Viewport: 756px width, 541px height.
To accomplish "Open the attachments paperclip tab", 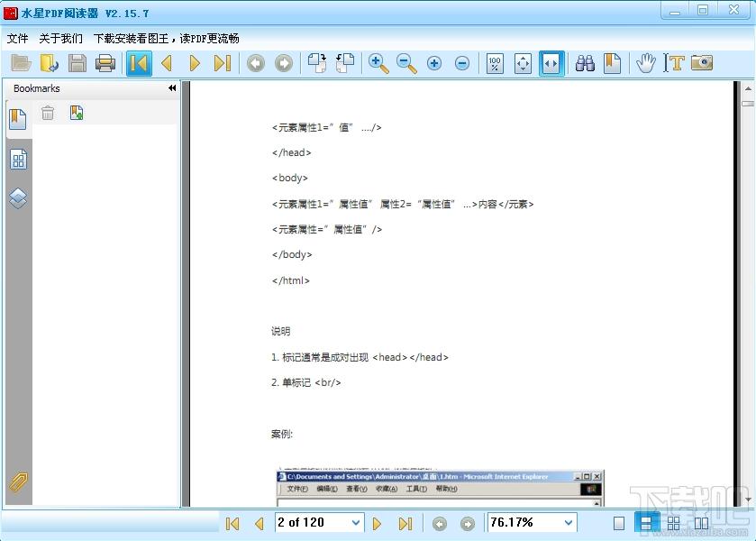I will (18, 482).
